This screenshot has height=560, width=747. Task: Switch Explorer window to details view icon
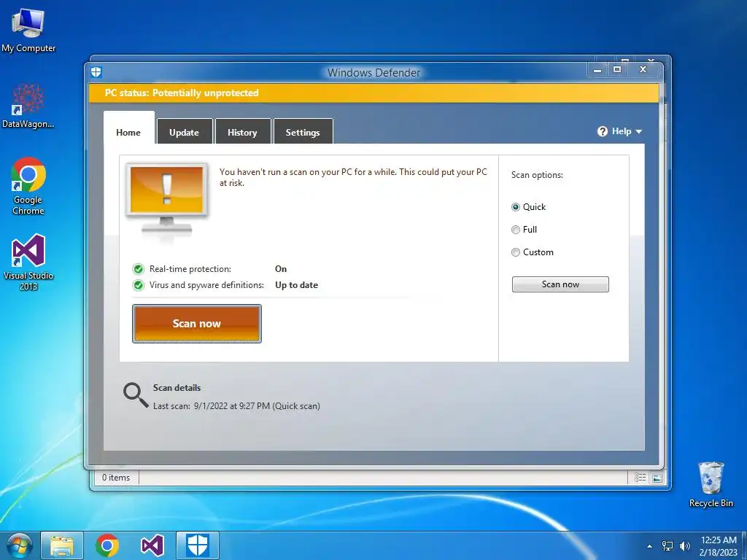point(640,478)
